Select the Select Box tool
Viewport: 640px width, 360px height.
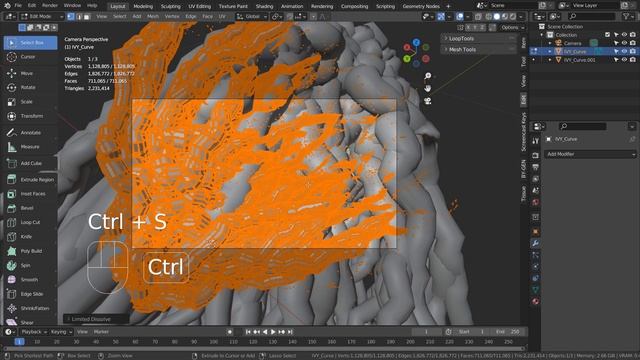(30, 42)
